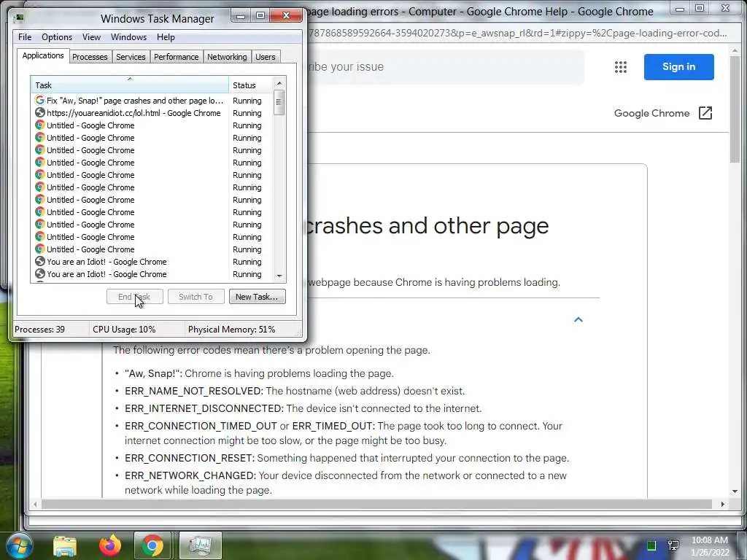Open the Options menu in Task Manager
The height and width of the screenshot is (560, 747).
pos(57,37)
